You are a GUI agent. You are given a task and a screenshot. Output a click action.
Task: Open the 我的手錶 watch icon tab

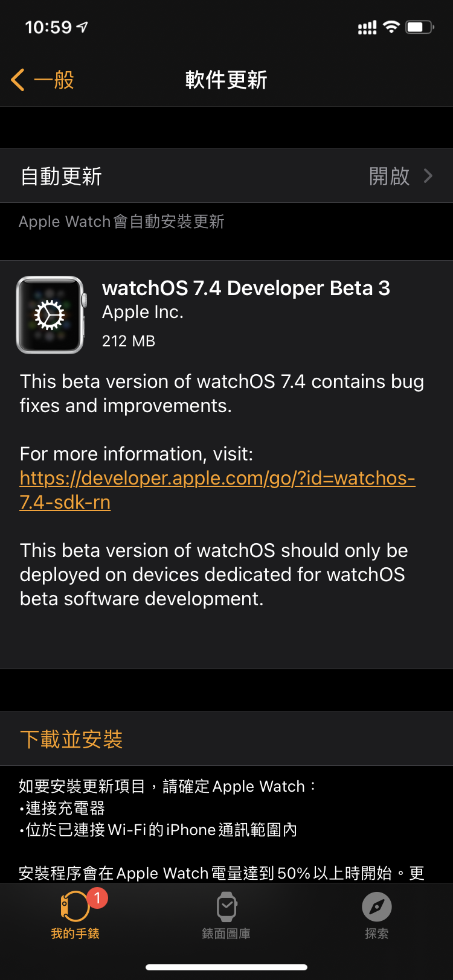[x=75, y=906]
